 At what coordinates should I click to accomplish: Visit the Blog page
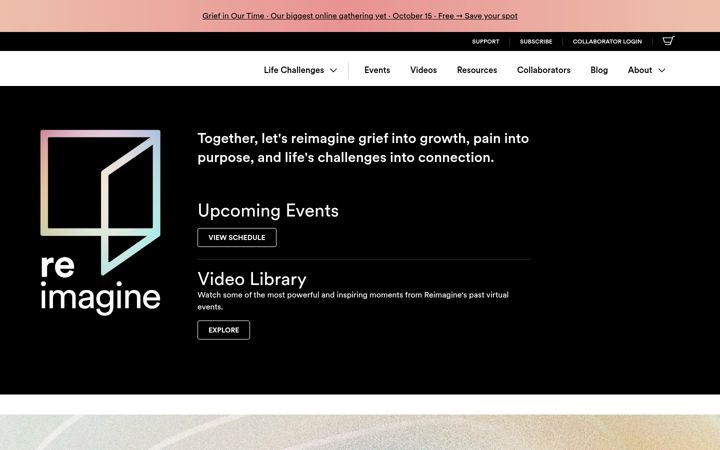599,70
